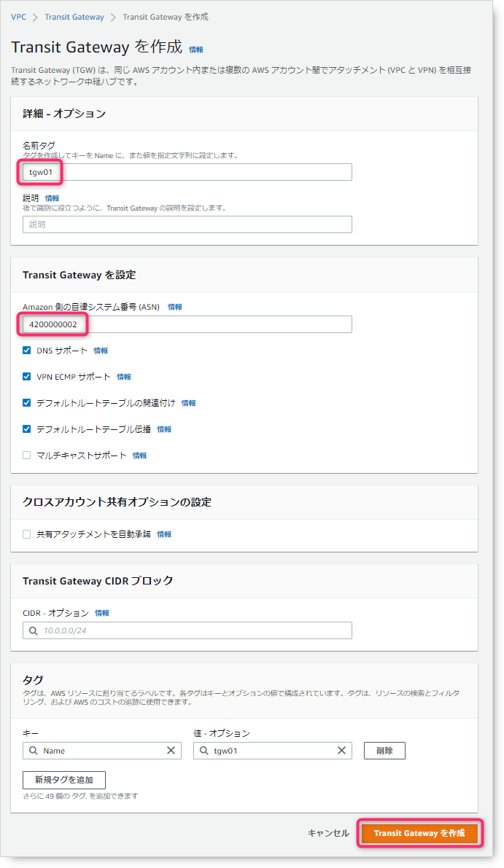This screenshot has width=504, height=868.
Task: Click the orange Transit Gateway を作成 button
Action: (419, 833)
